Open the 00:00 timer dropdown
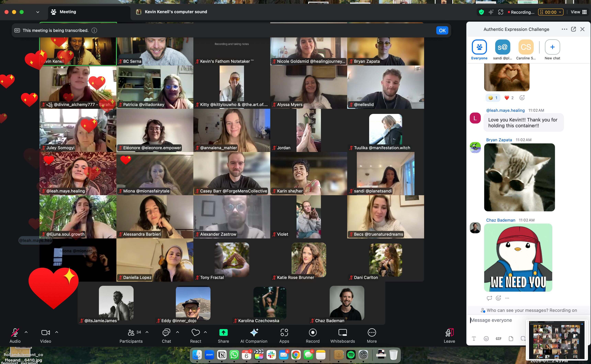The image size is (591, 364). (550, 12)
